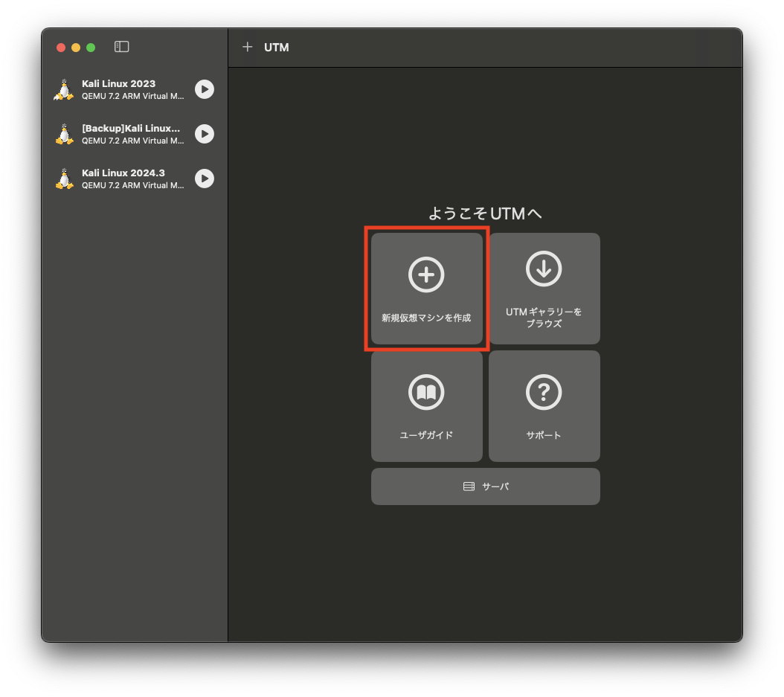
Task: Click the circled question mark icon
Action: point(544,392)
